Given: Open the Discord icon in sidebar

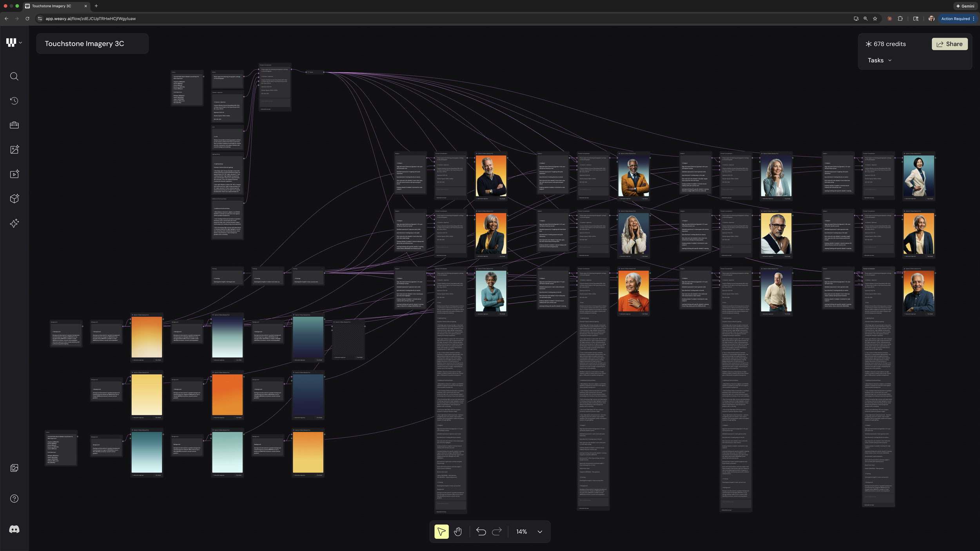Looking at the screenshot, I should click(14, 529).
